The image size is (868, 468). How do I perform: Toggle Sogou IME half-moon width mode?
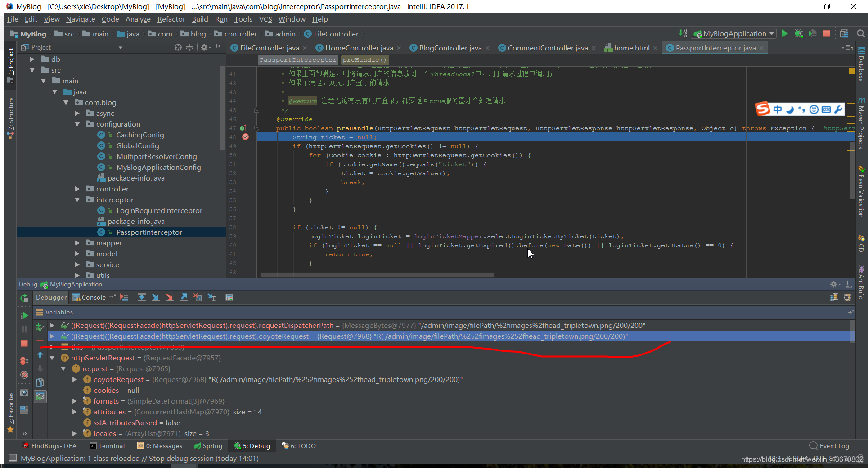pos(790,109)
